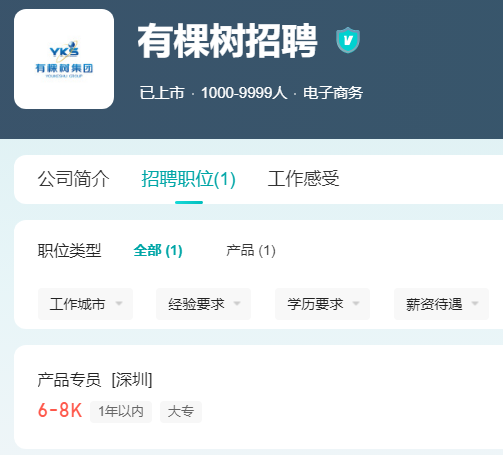Open the 薪资待遇 dropdown
503x455 pixels.
(441, 304)
